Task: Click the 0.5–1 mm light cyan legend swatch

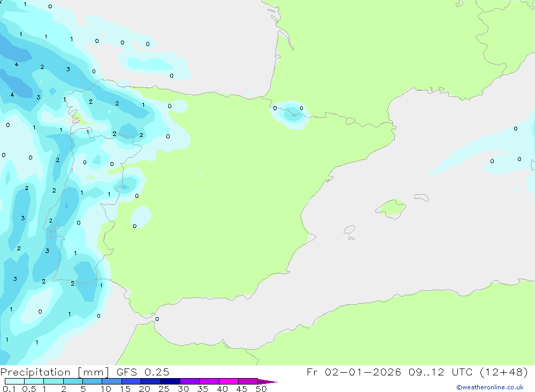Action: point(34,381)
